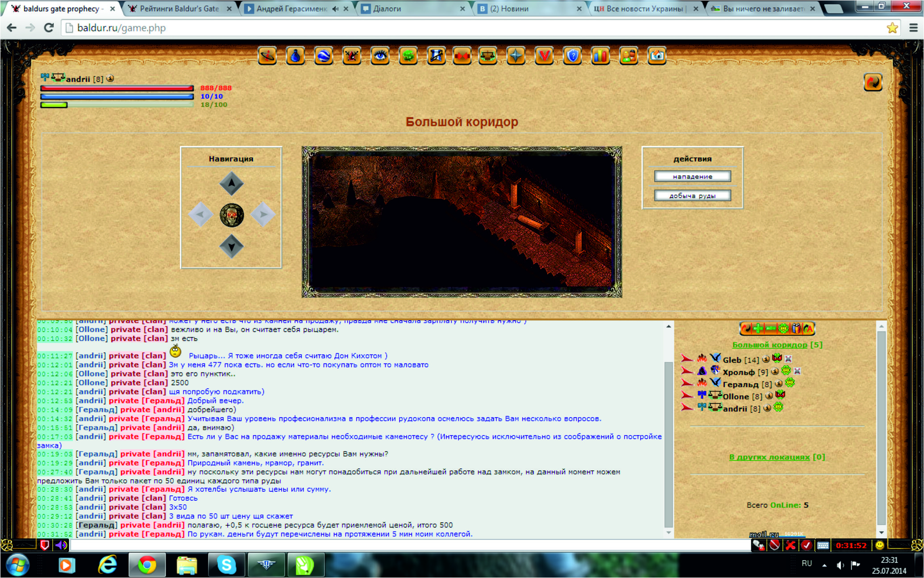The image size is (924, 578).
Task: Open the blue potion flask icon
Action: tap(296, 56)
